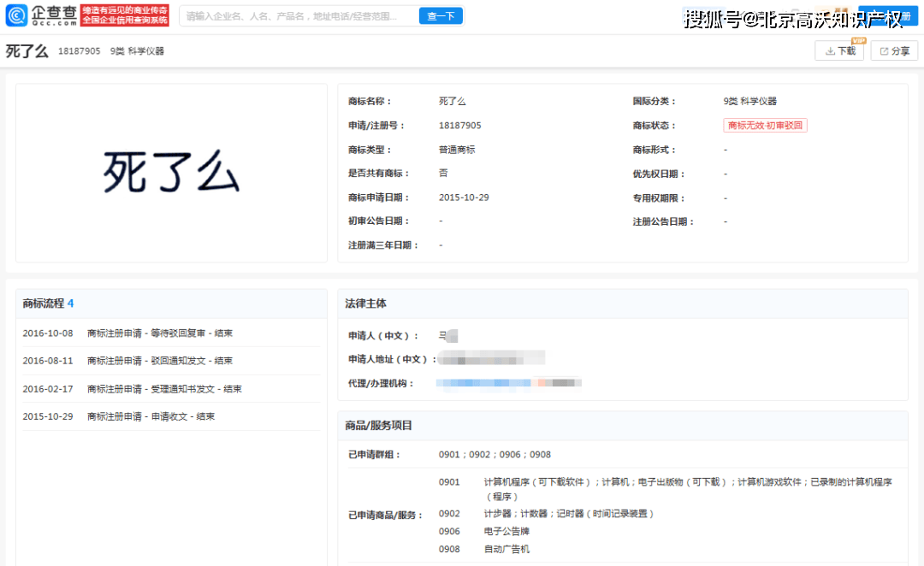Click the share icon on 分享

[x=884, y=51]
